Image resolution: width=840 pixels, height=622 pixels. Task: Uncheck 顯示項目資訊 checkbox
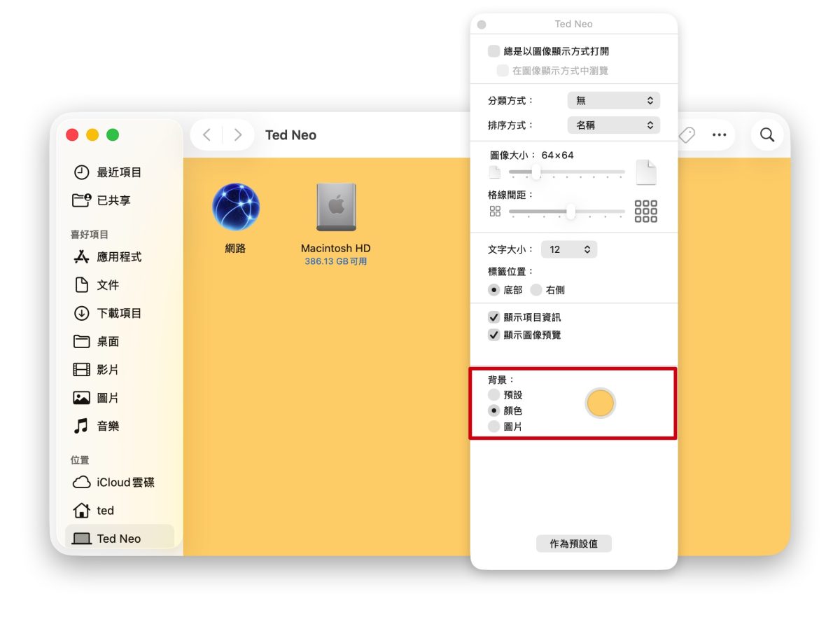pos(494,317)
